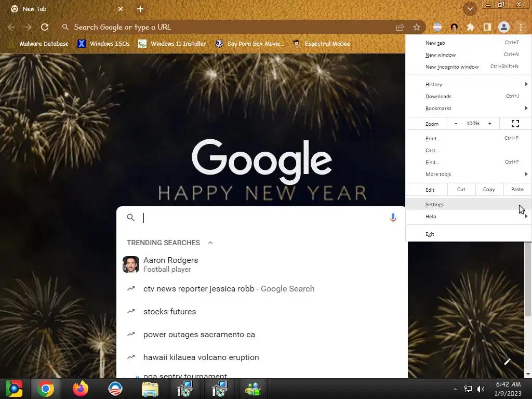
Task: Bookmark this tab with the star icon
Action: point(417,27)
